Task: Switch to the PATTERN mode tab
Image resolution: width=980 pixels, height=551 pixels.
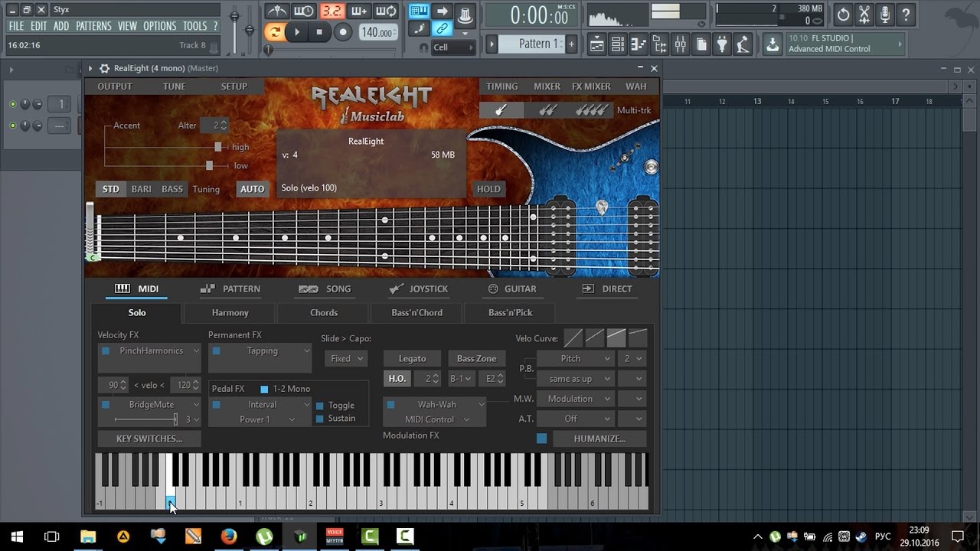Action: [x=230, y=289]
